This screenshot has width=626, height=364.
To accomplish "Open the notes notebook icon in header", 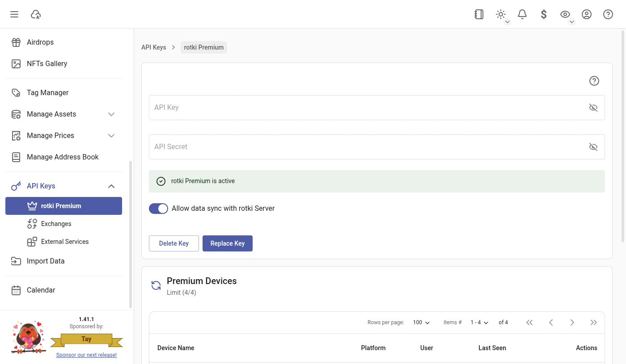I will 479,14.
